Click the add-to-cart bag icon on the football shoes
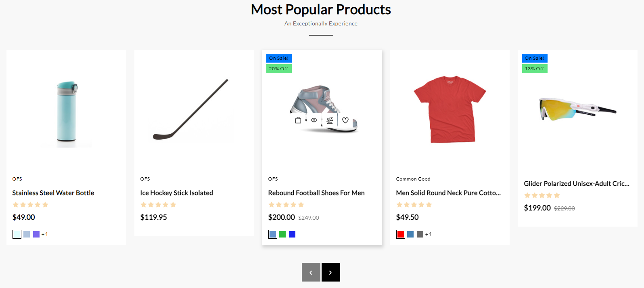The image size is (644, 288). (298, 120)
